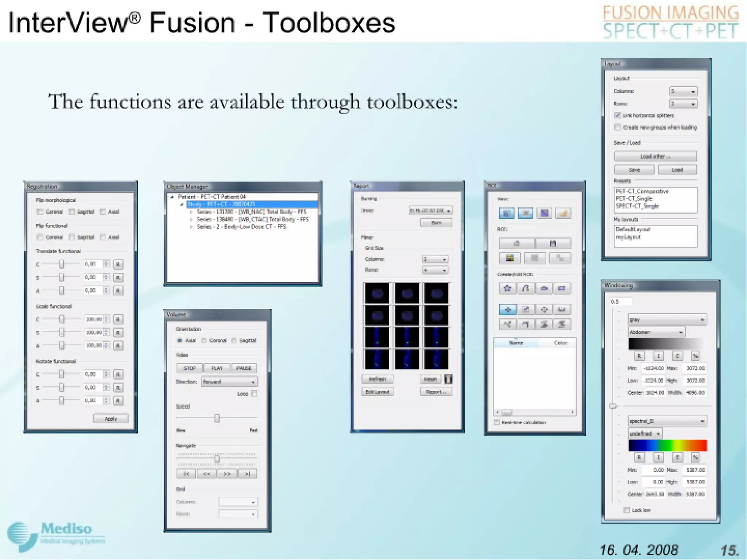Open the ROI color palette icon
Screen dimensions: 747x560
point(510,258)
